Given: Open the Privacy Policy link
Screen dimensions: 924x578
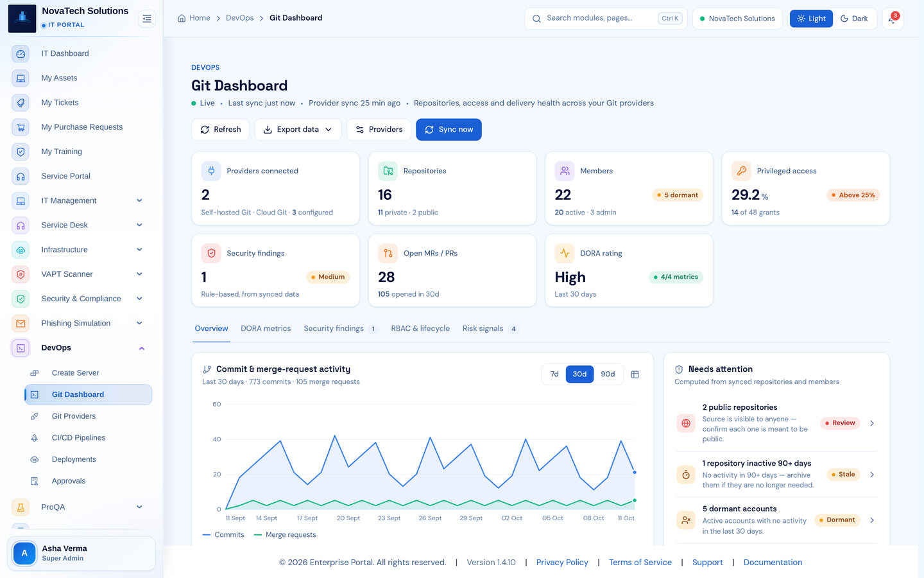Looking at the screenshot, I should click(562, 563).
